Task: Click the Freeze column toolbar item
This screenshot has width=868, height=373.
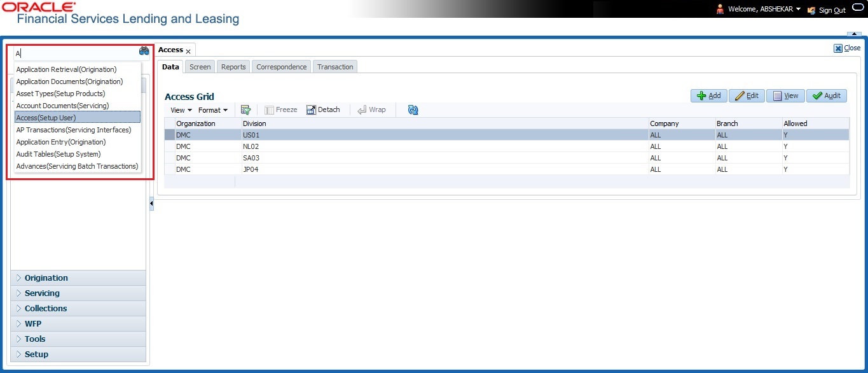Action: click(281, 110)
